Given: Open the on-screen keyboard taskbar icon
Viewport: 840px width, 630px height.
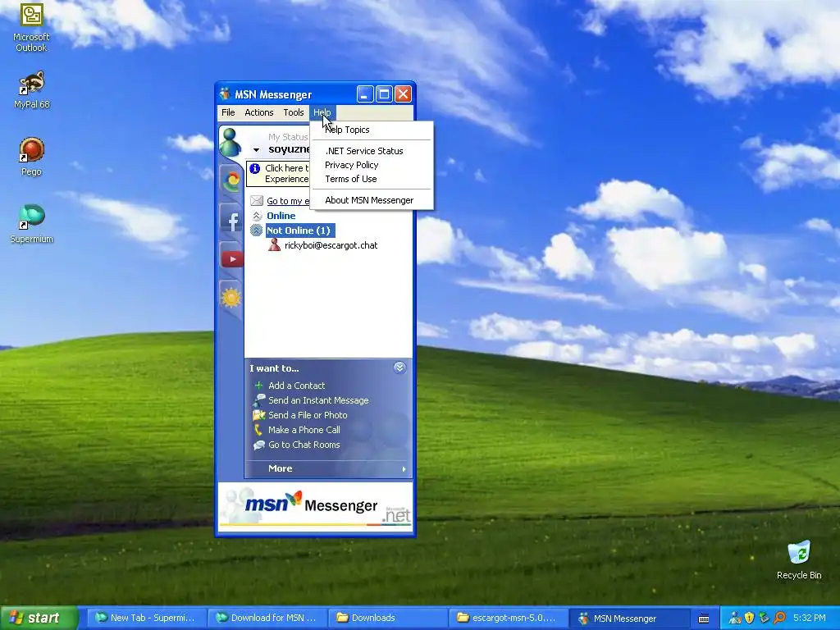Looking at the screenshot, I should (x=704, y=619).
